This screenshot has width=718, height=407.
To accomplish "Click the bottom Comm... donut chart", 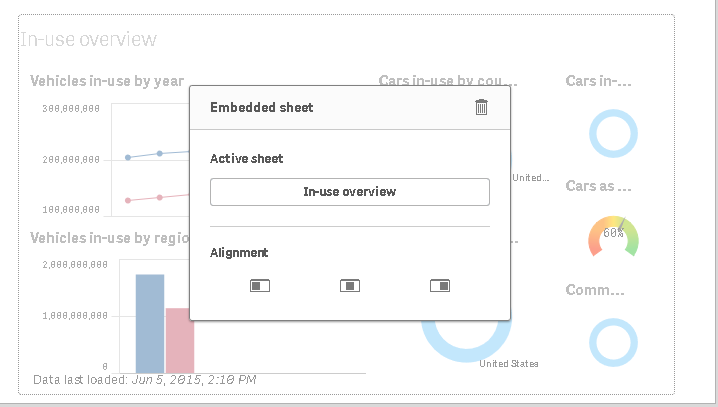I will [613, 342].
